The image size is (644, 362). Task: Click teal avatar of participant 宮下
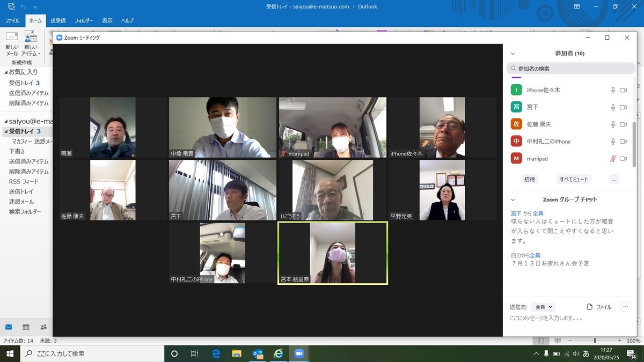tap(516, 107)
